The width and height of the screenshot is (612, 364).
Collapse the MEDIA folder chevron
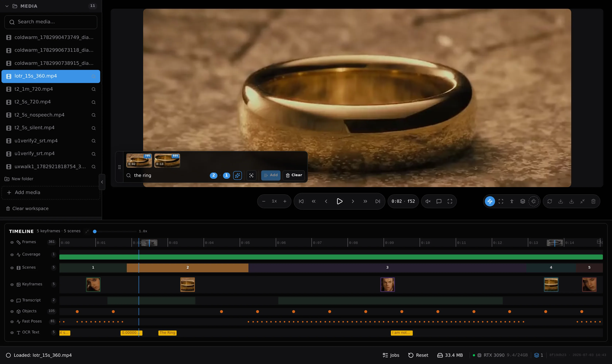click(x=7, y=6)
